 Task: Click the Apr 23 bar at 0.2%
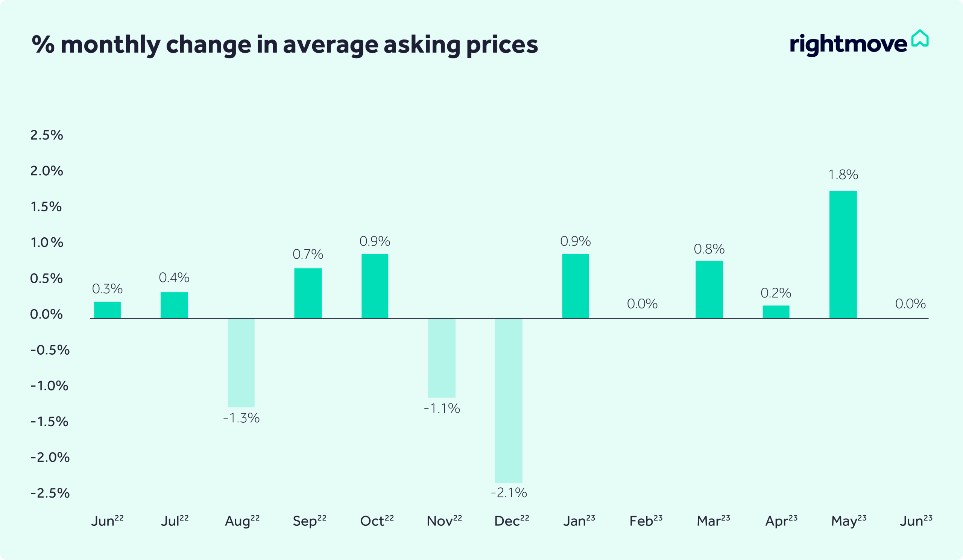point(776,312)
